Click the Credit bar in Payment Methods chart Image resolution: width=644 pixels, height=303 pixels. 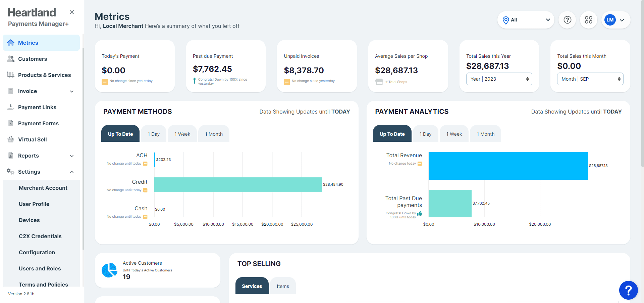pyautogui.click(x=238, y=185)
